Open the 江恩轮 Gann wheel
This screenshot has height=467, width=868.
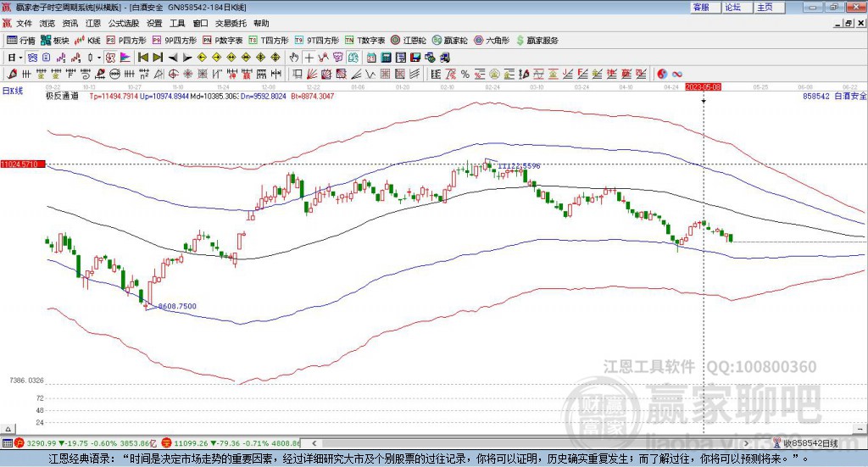pos(409,41)
